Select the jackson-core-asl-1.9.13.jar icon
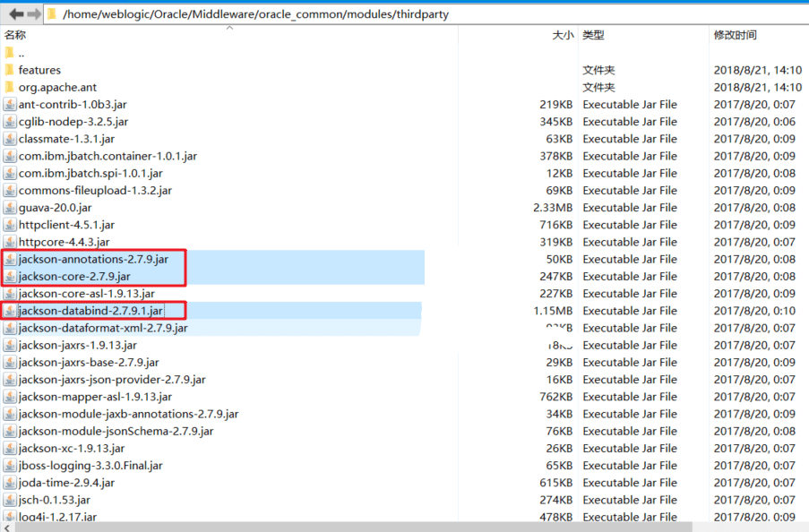This screenshot has height=532, width=809. pos(9,293)
